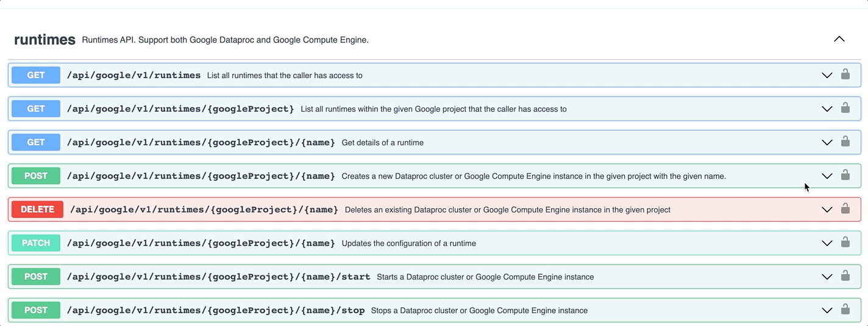Image resolution: width=868 pixels, height=326 pixels.
Task: Click lock icon for list all runtimes endpoint
Action: coord(845,74)
